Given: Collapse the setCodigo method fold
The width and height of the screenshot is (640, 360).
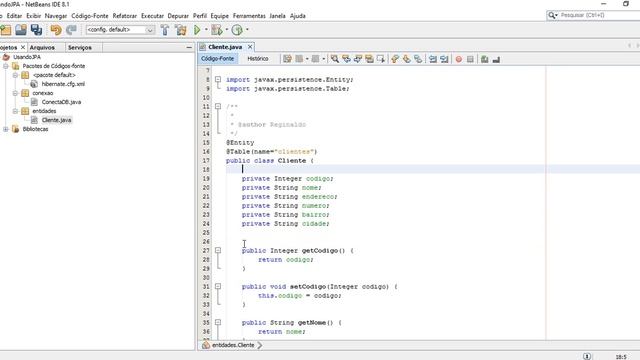Looking at the screenshot, I should 218,286.
